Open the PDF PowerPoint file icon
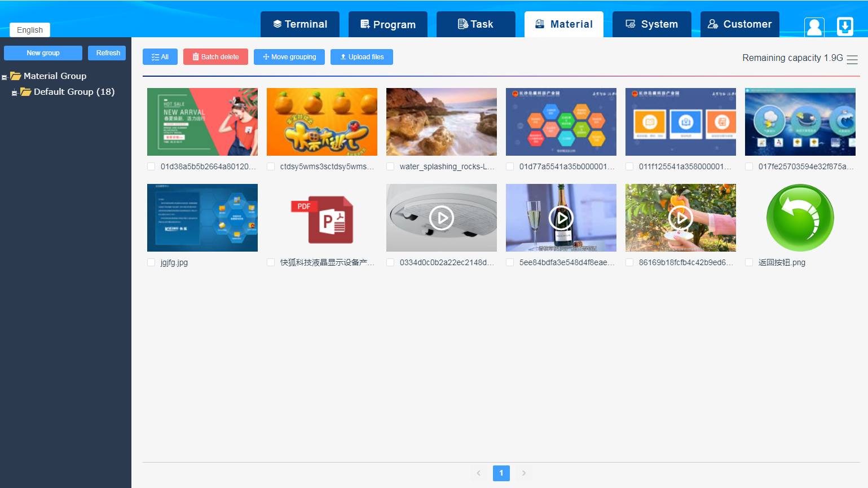The height and width of the screenshot is (488, 868). click(322, 219)
